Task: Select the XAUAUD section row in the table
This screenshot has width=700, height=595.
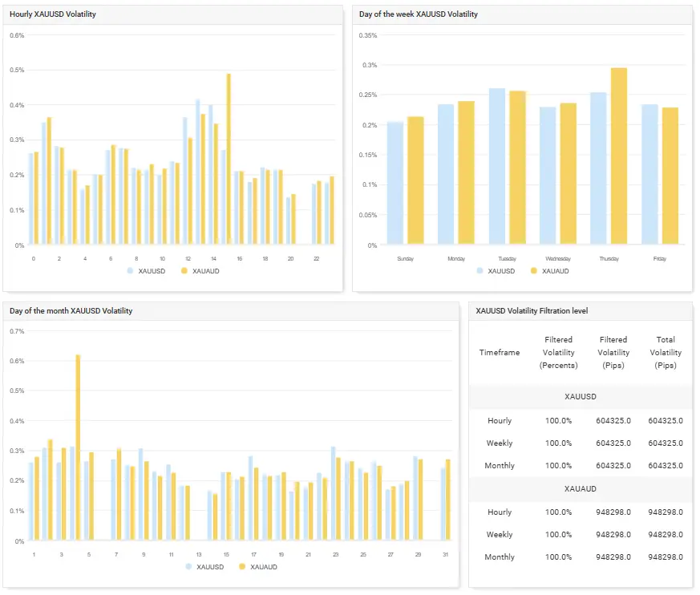Action: 580,488
